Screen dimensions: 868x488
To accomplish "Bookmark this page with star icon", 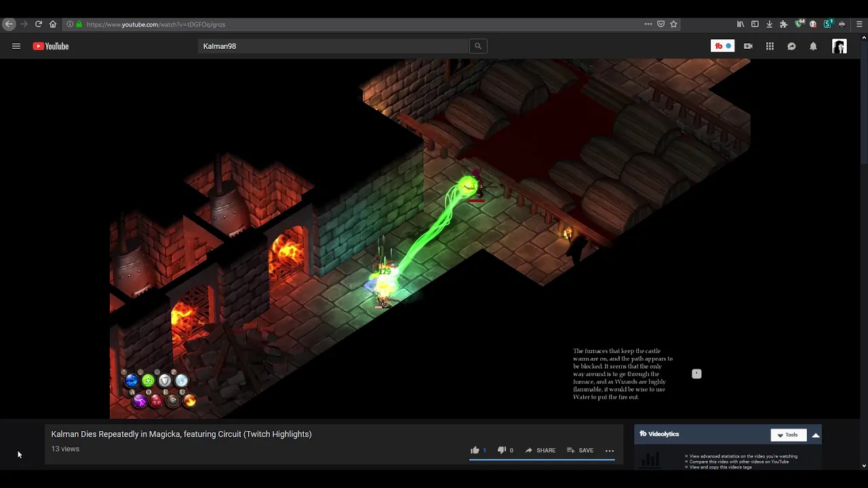I will [x=673, y=24].
